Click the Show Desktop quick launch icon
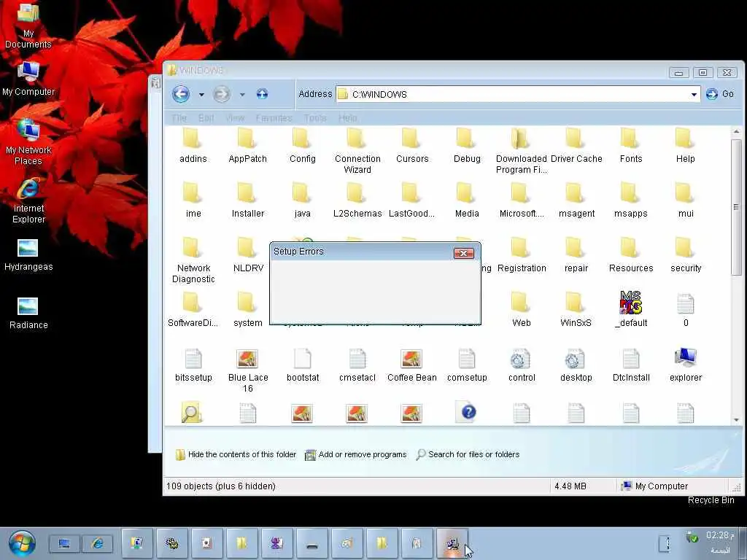The height and width of the screenshot is (560, 747). click(64, 543)
